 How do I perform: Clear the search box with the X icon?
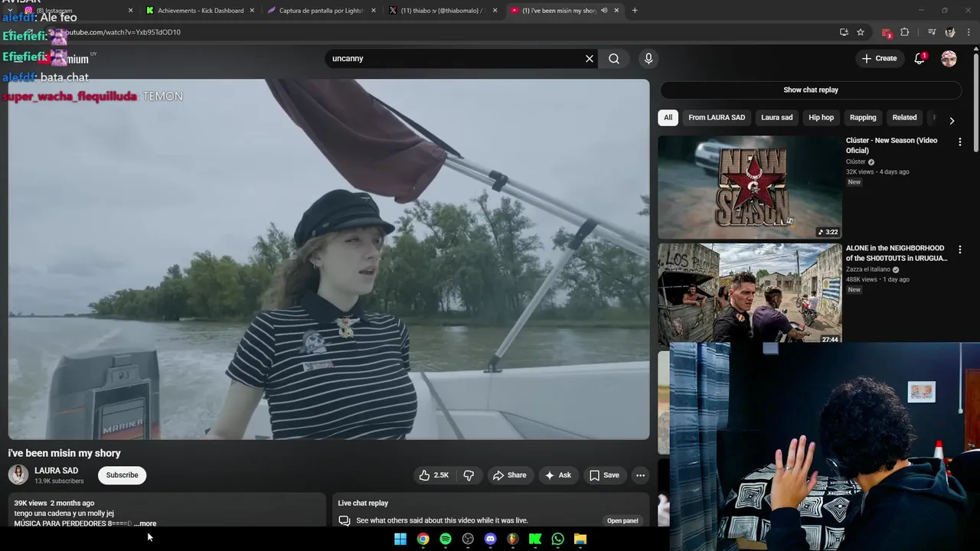(x=590, y=58)
